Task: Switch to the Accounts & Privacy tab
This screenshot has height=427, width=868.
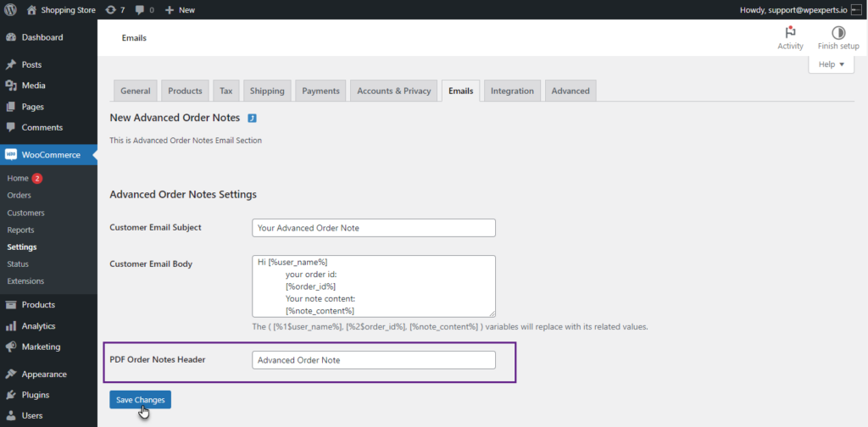Action: coord(393,91)
